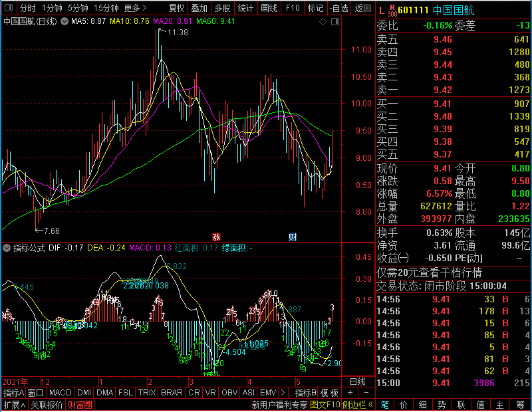This screenshot has height=412, width=532.
Task: Switch indicator to DMI
Action: click(x=84, y=393)
